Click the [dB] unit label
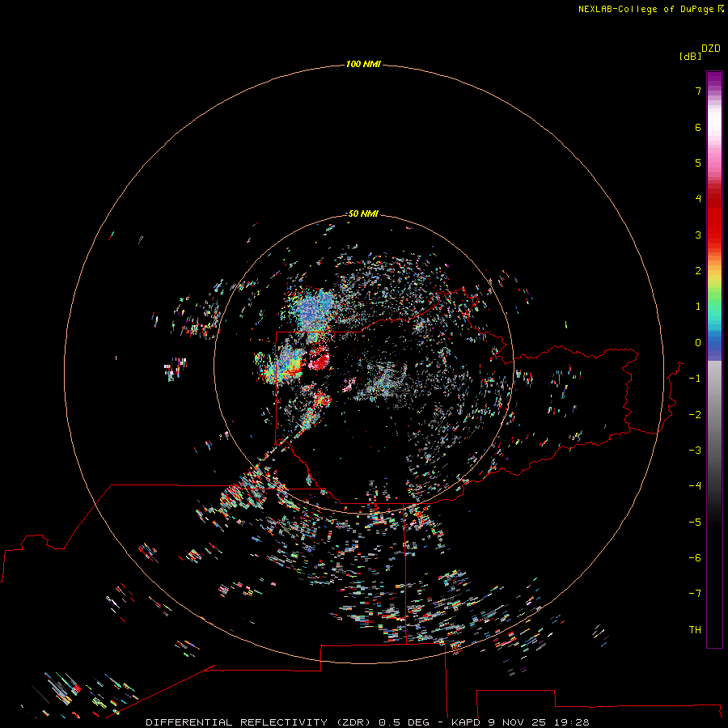Viewport: 728px width, 728px height. [691, 56]
